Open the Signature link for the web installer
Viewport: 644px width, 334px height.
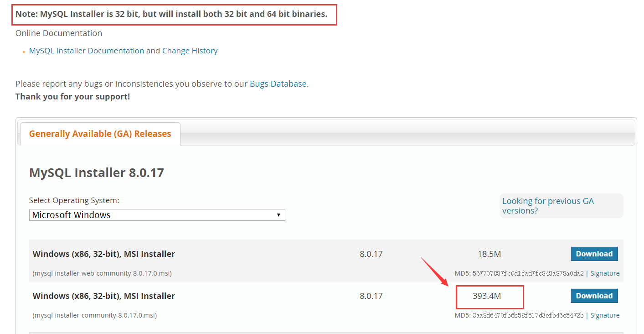(x=605, y=273)
